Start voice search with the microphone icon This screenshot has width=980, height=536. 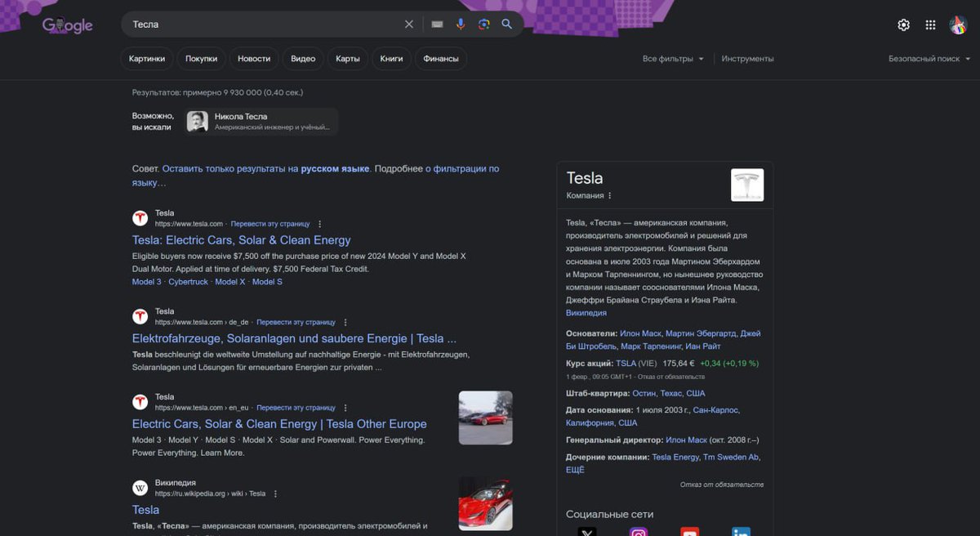pyautogui.click(x=461, y=25)
